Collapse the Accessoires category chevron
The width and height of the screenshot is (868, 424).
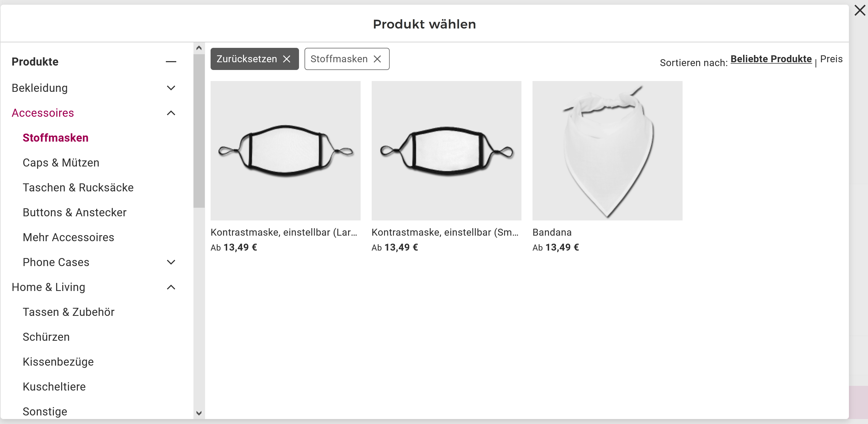pos(171,113)
